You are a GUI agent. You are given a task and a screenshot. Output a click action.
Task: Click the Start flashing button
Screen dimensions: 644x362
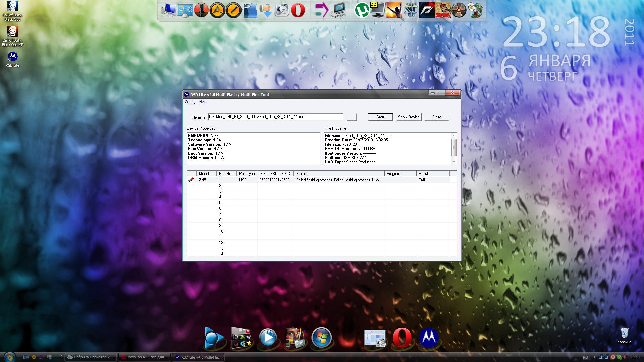click(x=380, y=117)
